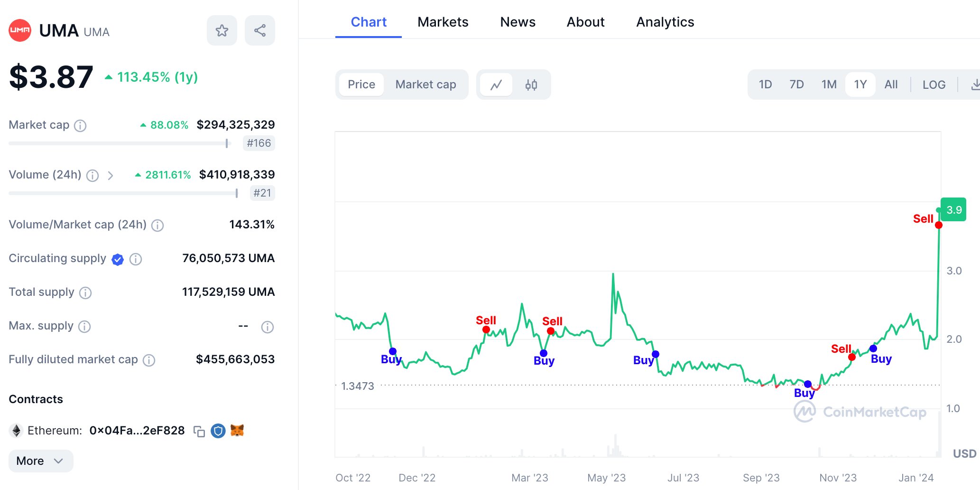980x490 pixels.
Task: Open Volume/Market cap (24h) info icon
Action: click(x=157, y=226)
